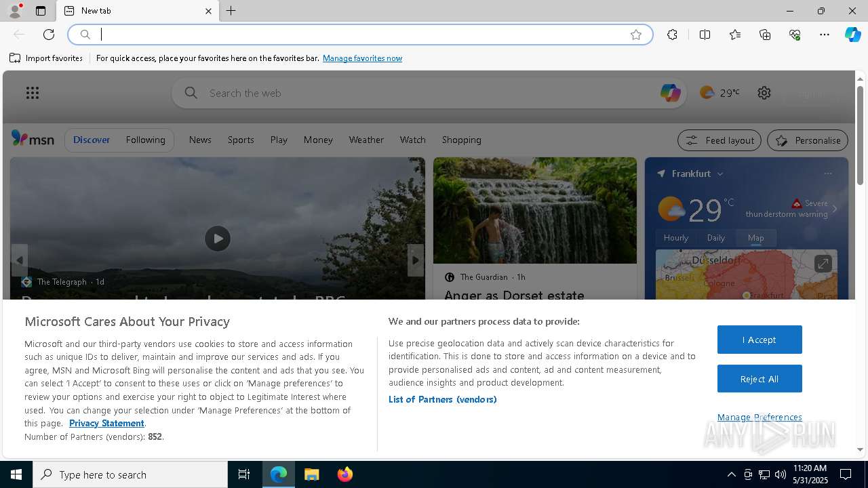Viewport: 868px width, 488px height.
Task: Open the Extensions icon
Action: pos(672,35)
